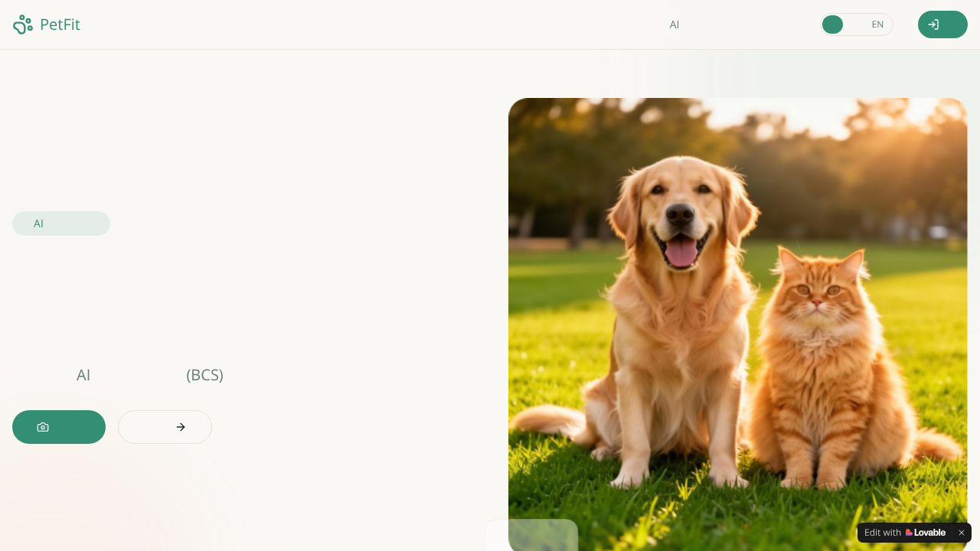Click the outlined right-arrow button

(x=165, y=427)
